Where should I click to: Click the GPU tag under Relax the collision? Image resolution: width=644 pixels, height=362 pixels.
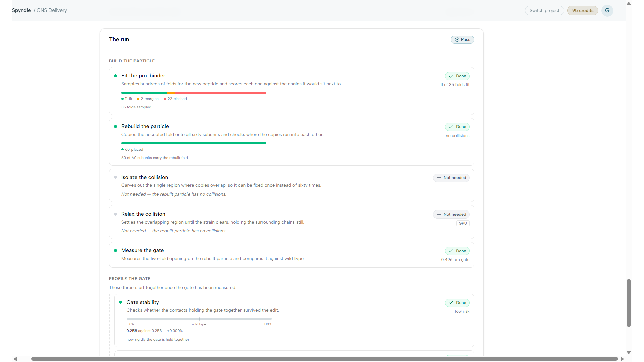(463, 223)
